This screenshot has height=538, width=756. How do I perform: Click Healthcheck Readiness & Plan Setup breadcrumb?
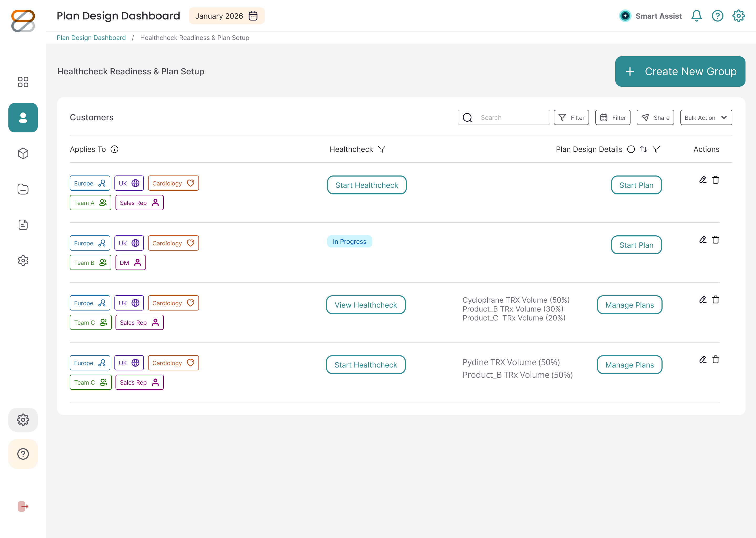[x=195, y=38]
